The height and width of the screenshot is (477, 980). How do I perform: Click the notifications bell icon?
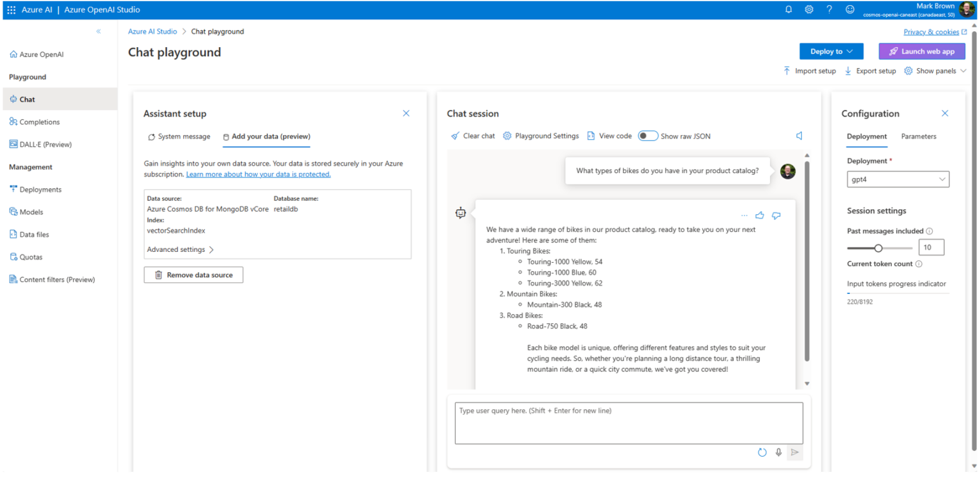(789, 10)
